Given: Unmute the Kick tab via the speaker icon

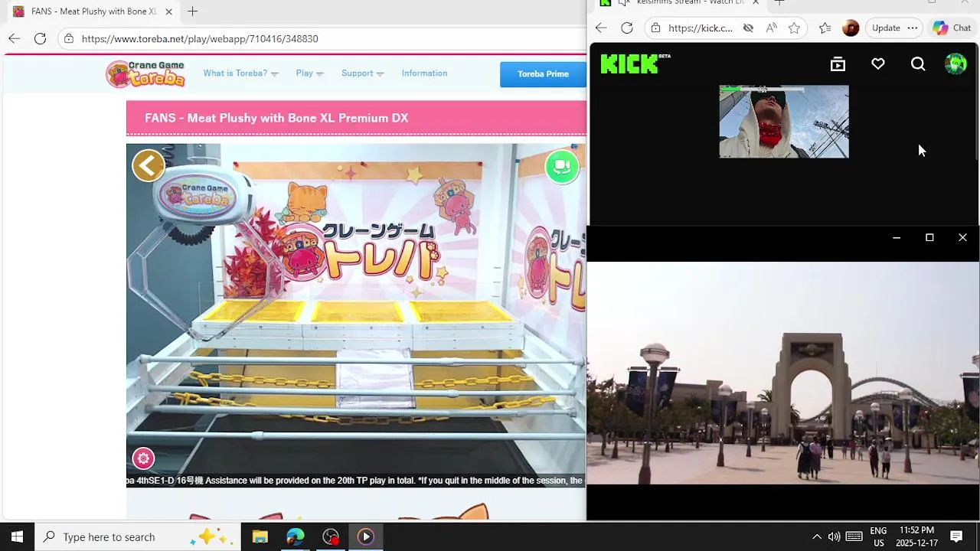Looking at the screenshot, I should click(624, 3).
